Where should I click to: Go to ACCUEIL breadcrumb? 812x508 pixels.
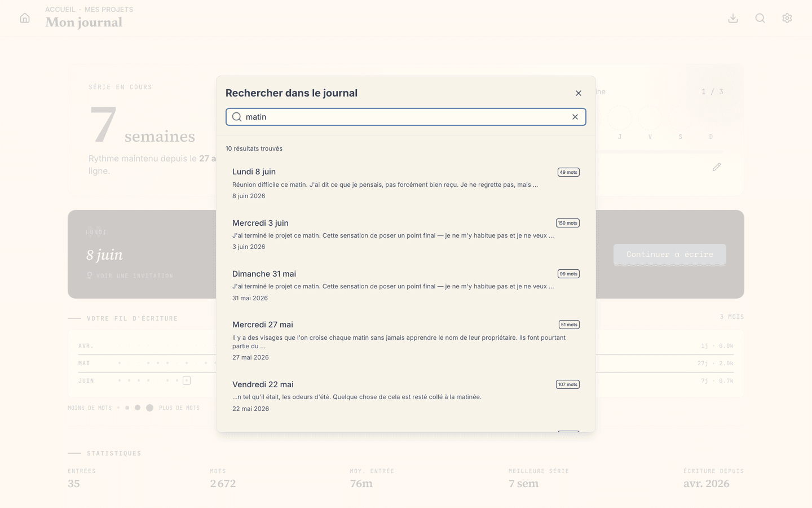[60, 10]
